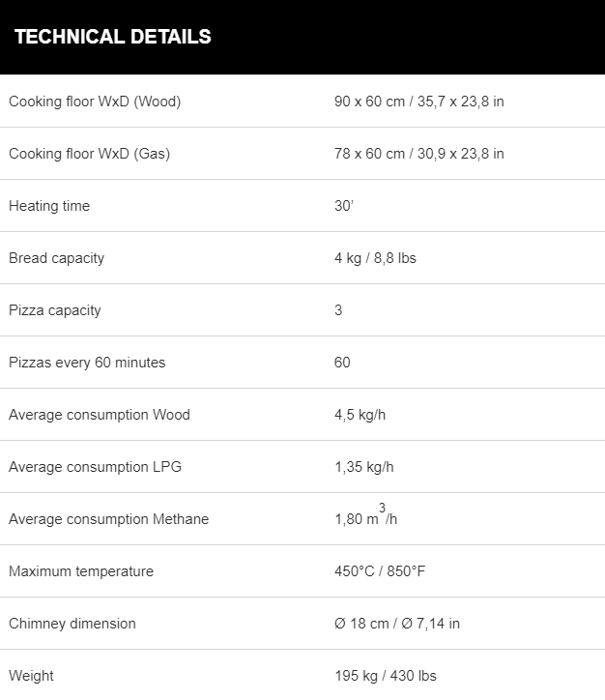605x700 pixels.
Task: Select the Heating time row label
Action: point(49,206)
